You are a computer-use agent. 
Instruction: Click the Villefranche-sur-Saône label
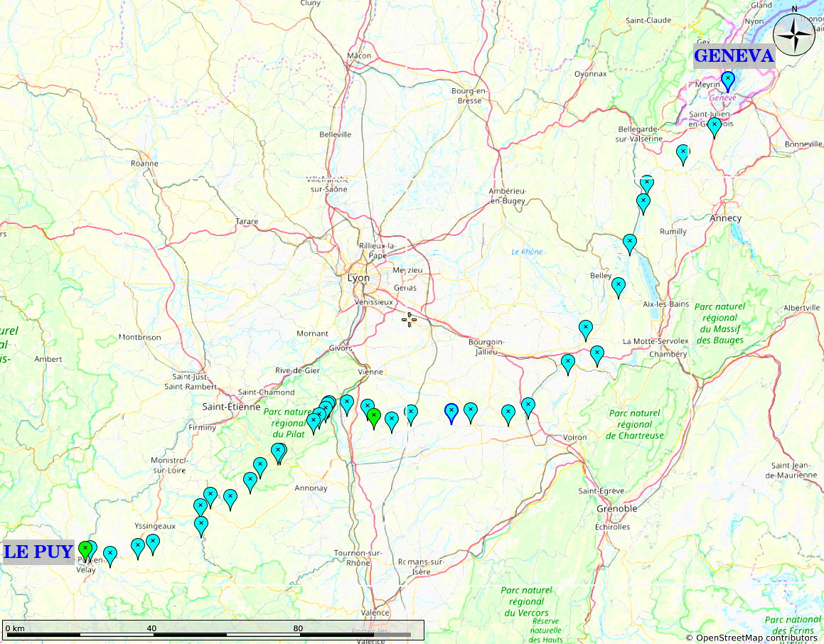pos(328,184)
